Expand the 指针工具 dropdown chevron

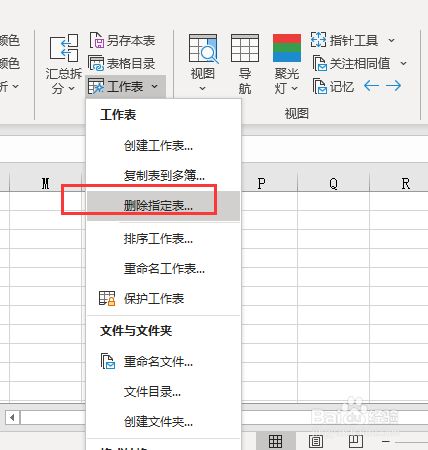pyautogui.click(x=392, y=41)
